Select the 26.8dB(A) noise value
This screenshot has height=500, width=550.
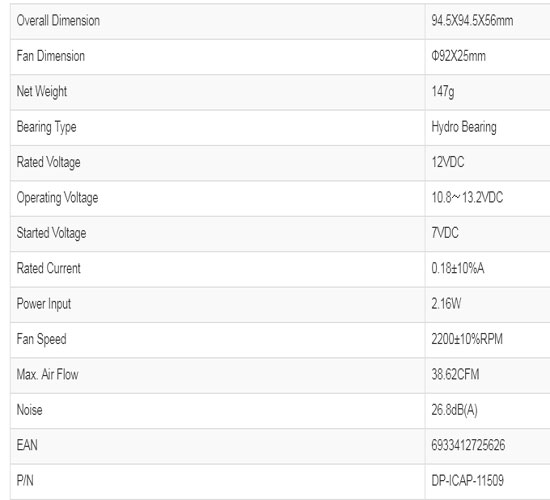454,410
